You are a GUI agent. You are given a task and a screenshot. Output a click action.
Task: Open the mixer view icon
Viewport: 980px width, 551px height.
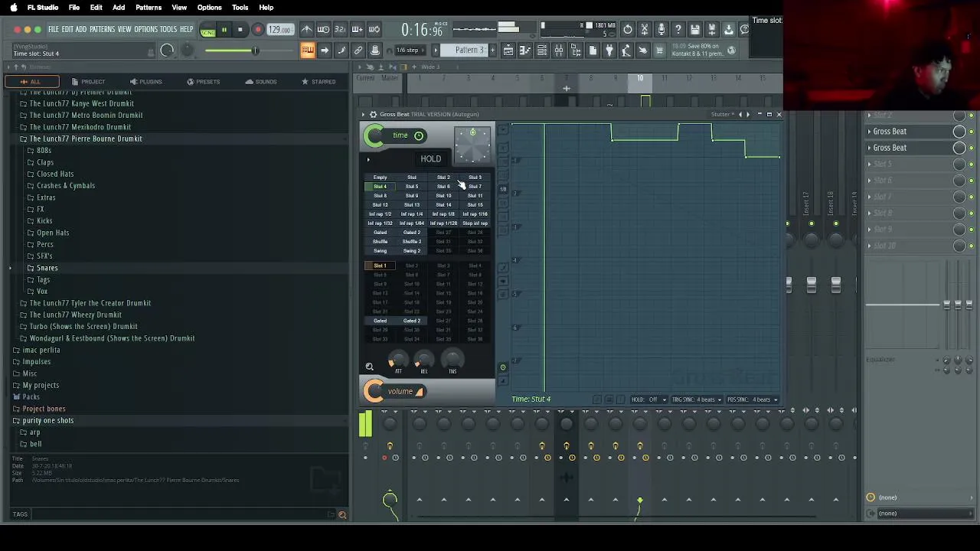(x=559, y=51)
